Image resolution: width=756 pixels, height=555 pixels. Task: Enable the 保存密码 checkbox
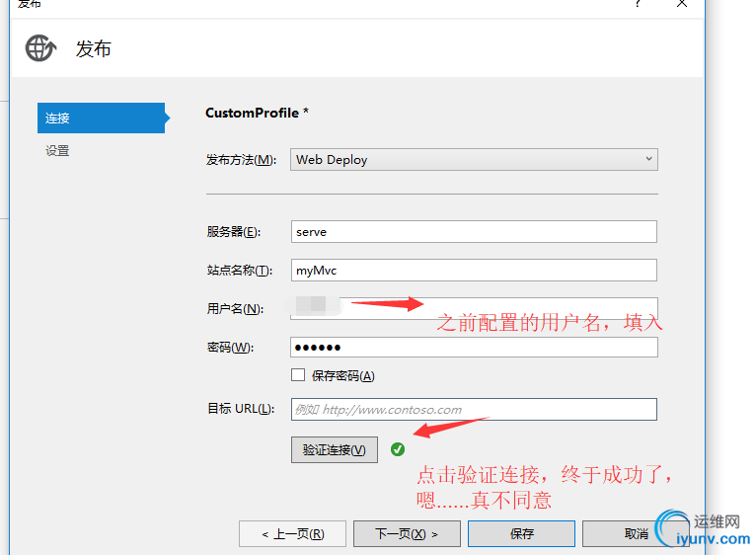298,375
